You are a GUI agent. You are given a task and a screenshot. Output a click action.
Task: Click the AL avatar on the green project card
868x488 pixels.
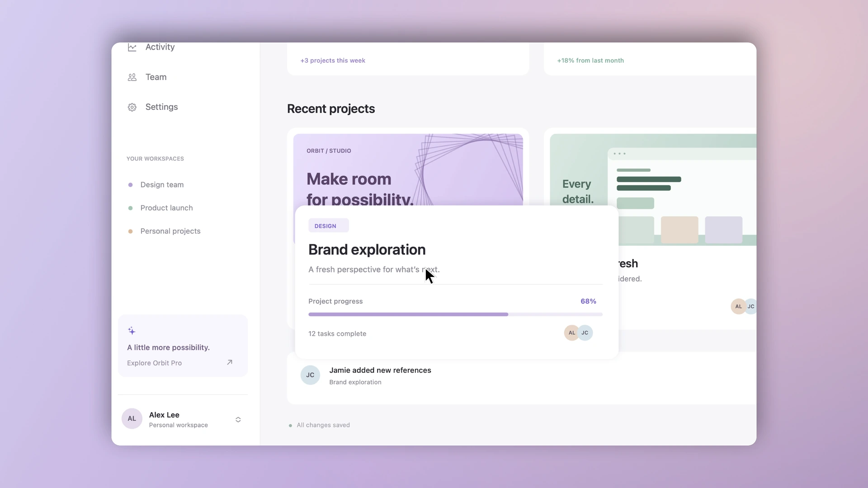[x=738, y=306]
